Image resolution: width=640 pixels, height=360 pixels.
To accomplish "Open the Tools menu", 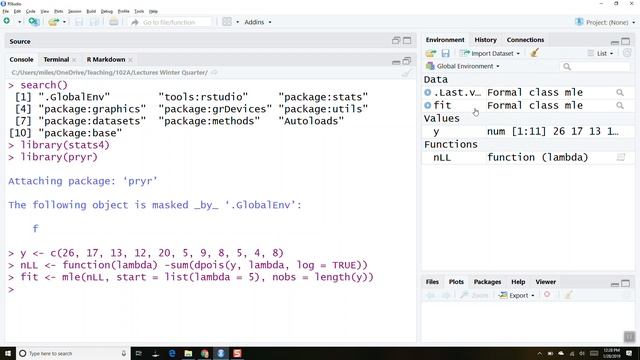I will pyautogui.click(x=139, y=11).
